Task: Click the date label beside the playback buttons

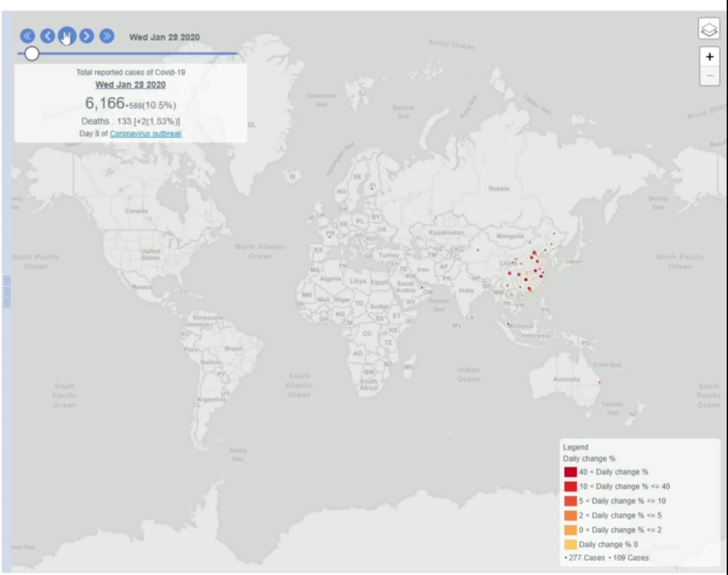Action: click(x=164, y=37)
